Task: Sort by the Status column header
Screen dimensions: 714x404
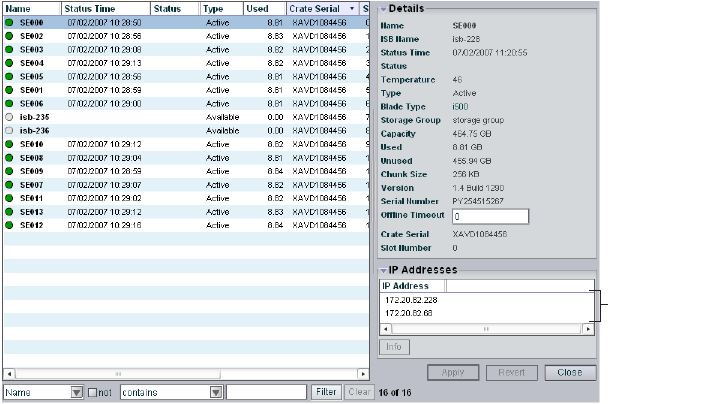Action: [x=175, y=9]
